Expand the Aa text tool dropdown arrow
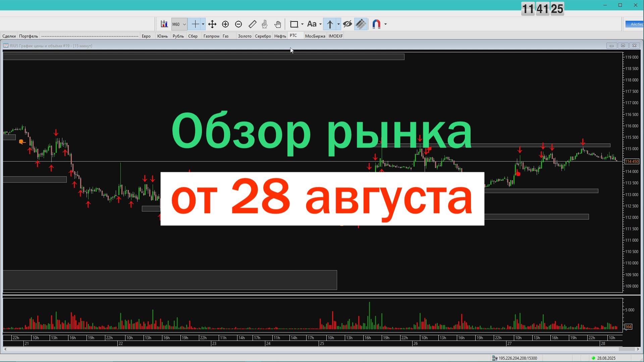Image resolution: width=644 pixels, height=362 pixels. pyautogui.click(x=320, y=24)
